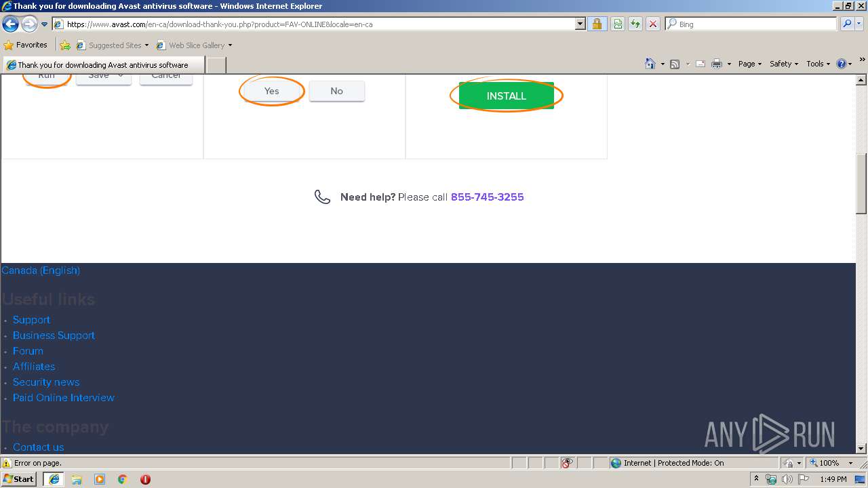This screenshot has width=868, height=488.
Task: Open the Safety menu
Action: point(784,64)
